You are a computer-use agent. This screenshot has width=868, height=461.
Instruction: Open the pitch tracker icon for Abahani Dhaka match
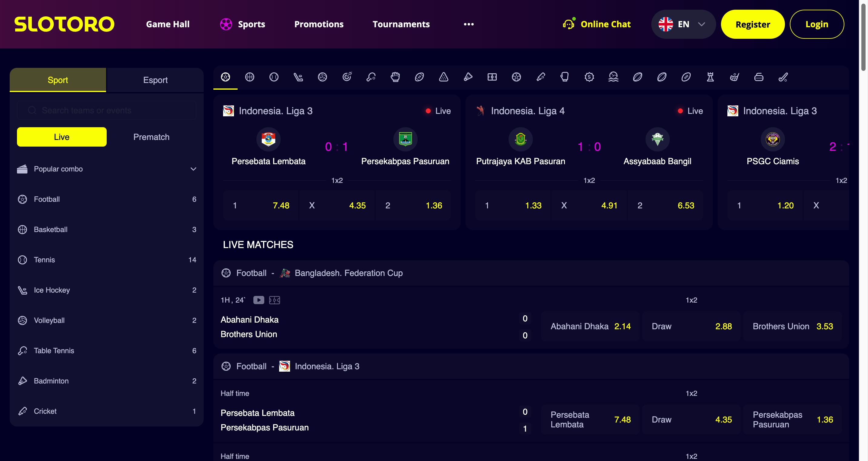[275, 300]
